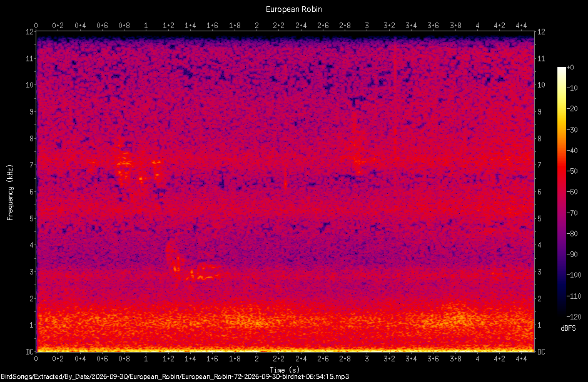Click "DC" on the right frequency axis
This screenshot has width=588, height=382.
(541, 351)
